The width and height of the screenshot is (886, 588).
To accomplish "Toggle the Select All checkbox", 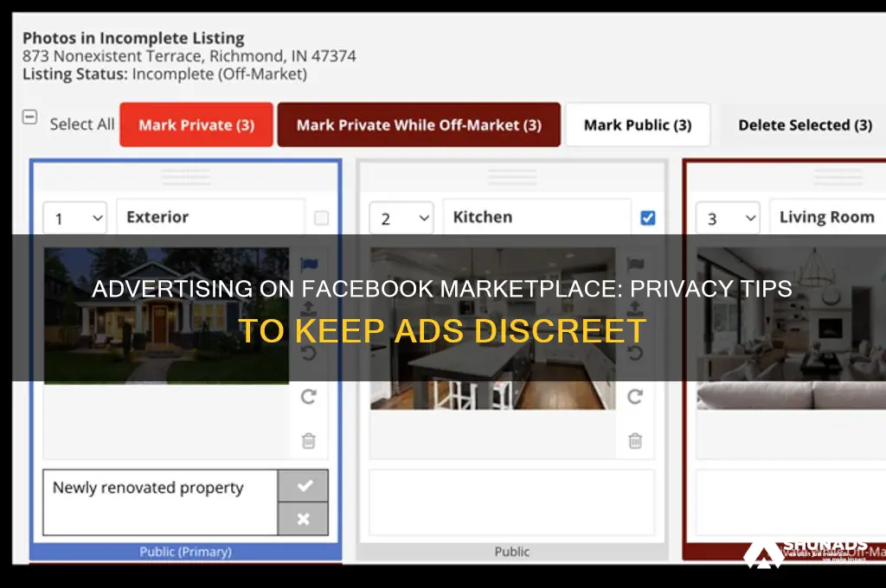I will [30, 118].
